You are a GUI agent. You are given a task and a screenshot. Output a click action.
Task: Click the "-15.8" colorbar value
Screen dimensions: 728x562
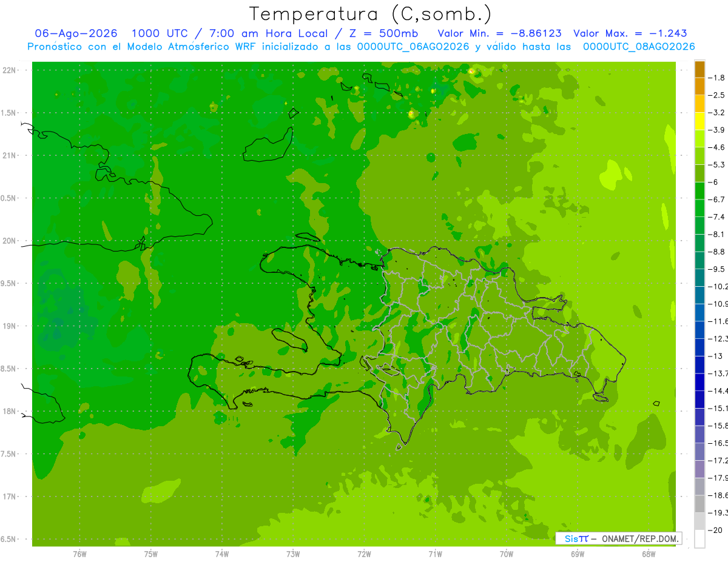pyautogui.click(x=718, y=426)
